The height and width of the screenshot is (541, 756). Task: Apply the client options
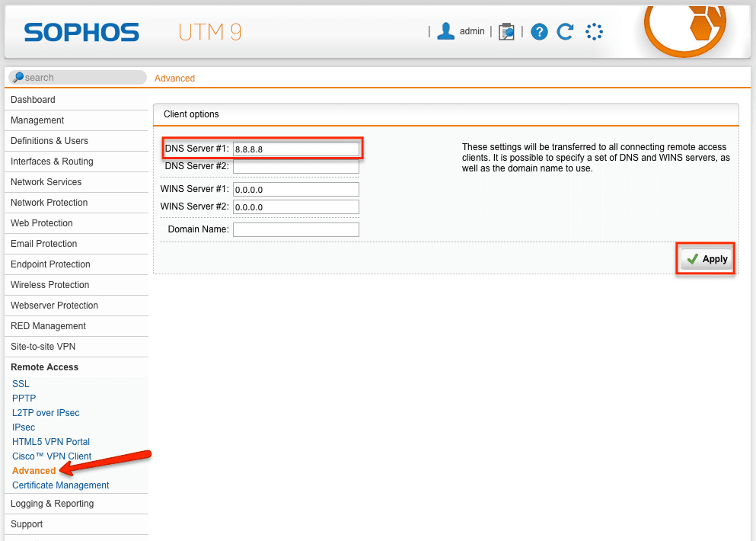(707, 259)
